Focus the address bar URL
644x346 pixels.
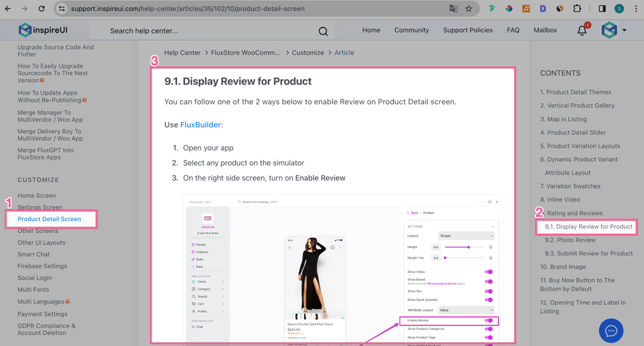tap(188, 8)
